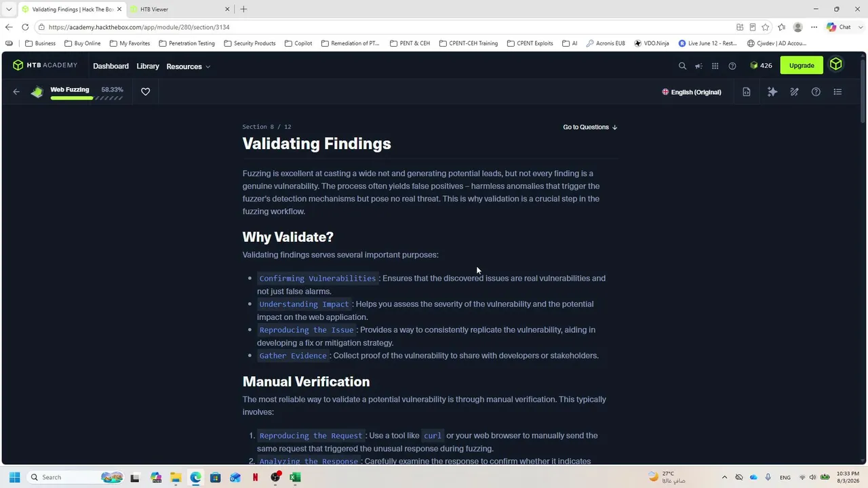Open the Library menu item

(x=148, y=66)
